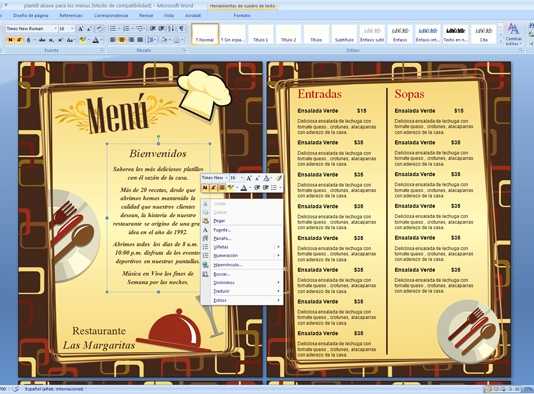
Task: Click the grow font icon in ribbon
Action: point(81,29)
